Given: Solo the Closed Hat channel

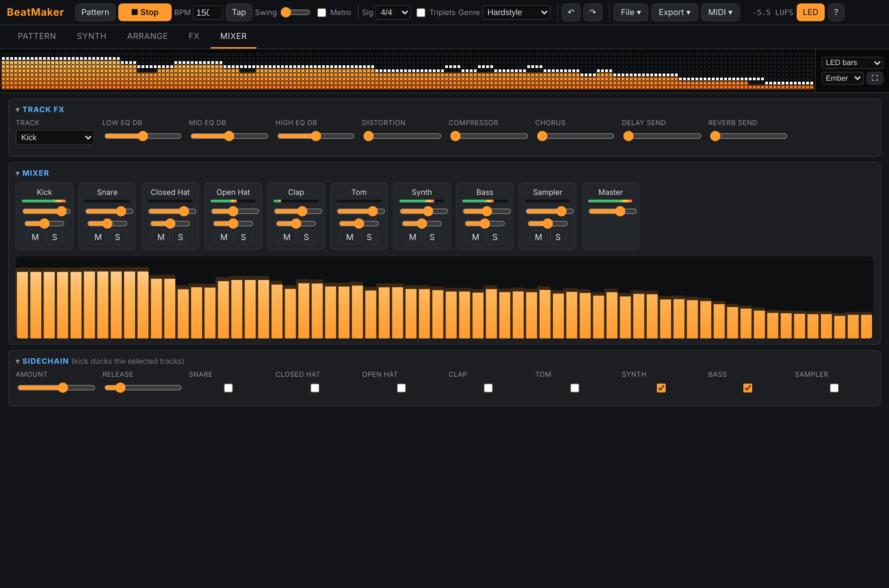Looking at the screenshot, I should tap(181, 237).
